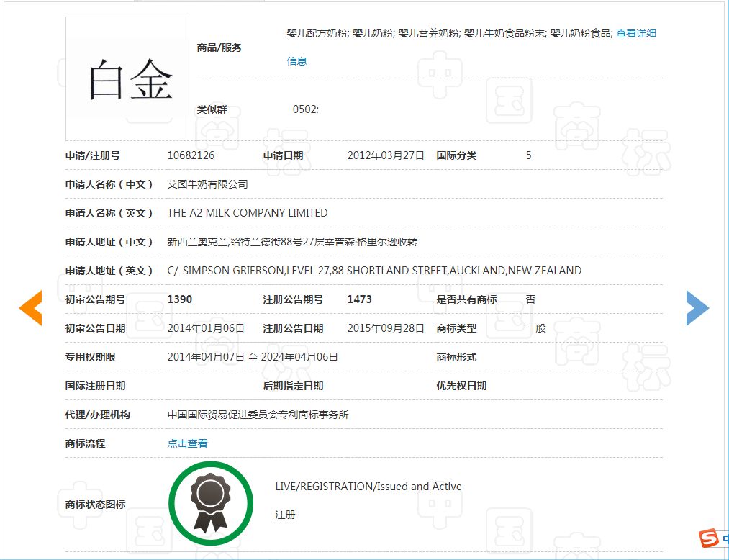Click preliminary announcement issue number 1390

pos(179,299)
